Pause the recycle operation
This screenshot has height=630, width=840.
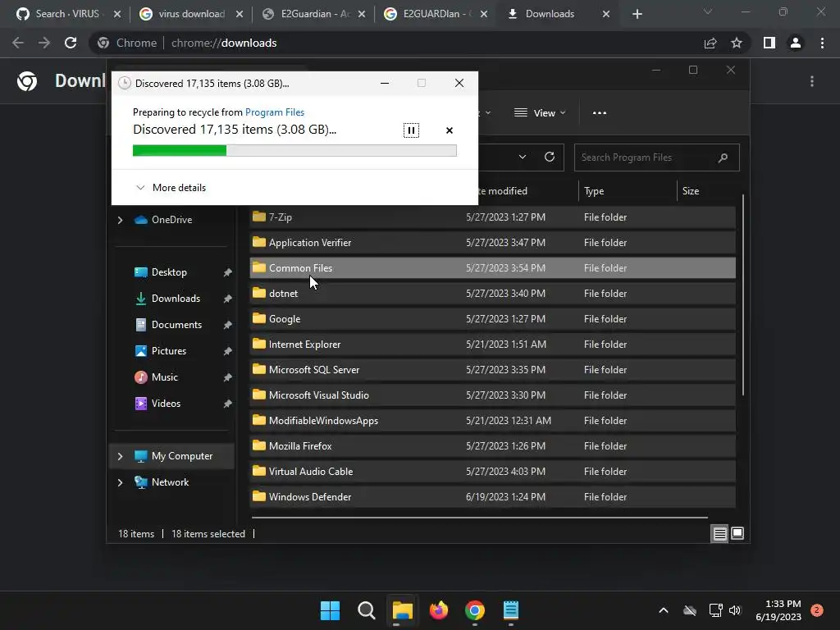click(411, 130)
